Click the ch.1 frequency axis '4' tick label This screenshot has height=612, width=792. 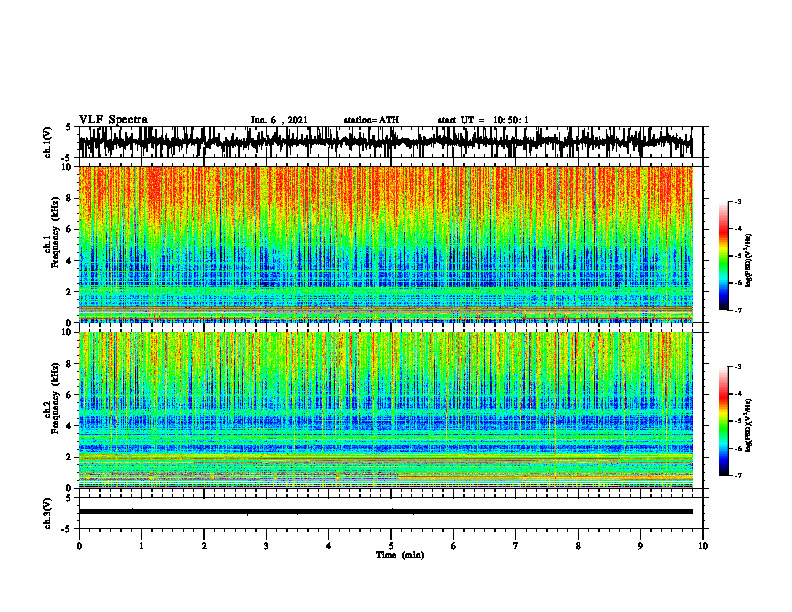[x=70, y=261]
